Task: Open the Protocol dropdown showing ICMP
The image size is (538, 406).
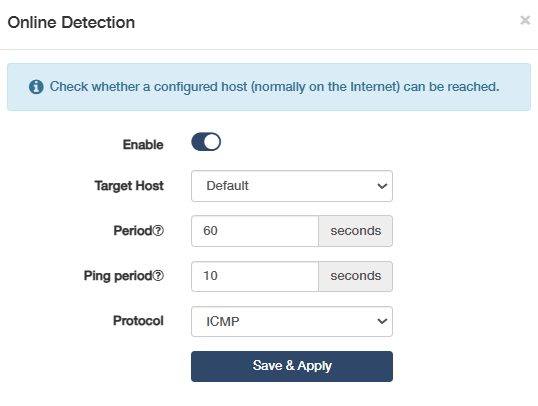Action: (x=292, y=321)
